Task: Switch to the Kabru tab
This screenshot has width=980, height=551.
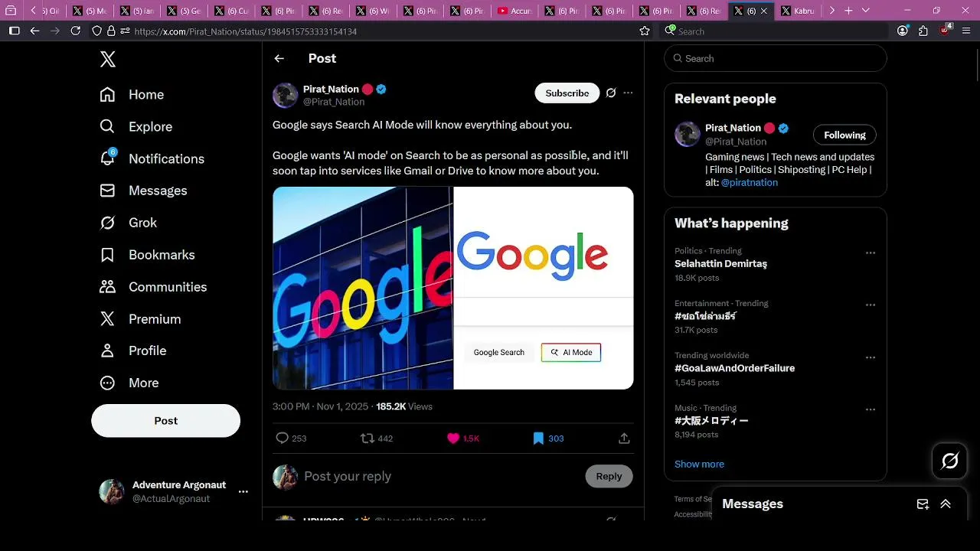Action: click(x=797, y=11)
